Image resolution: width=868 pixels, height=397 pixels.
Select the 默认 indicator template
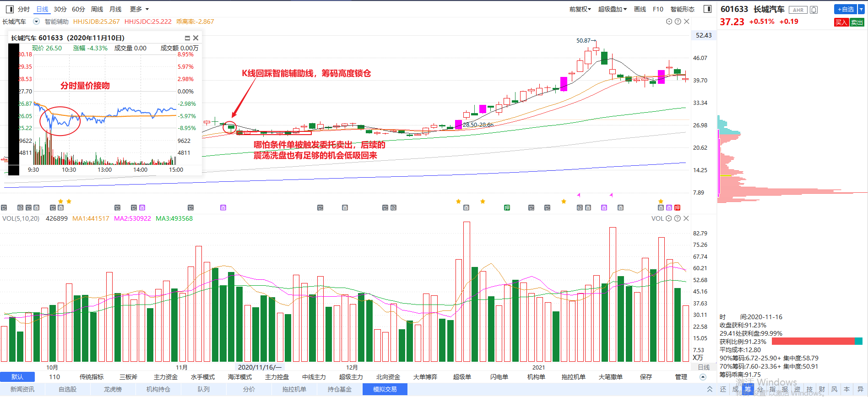coord(17,377)
